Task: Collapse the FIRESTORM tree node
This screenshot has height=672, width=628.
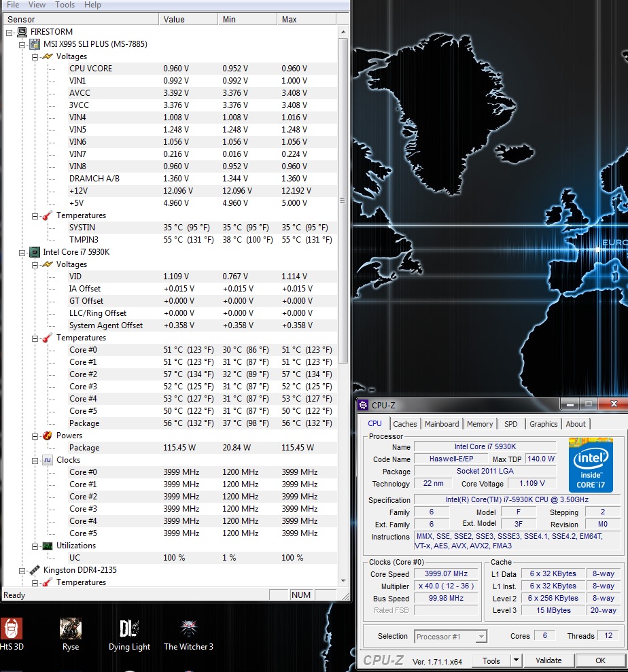Action: click(9, 33)
